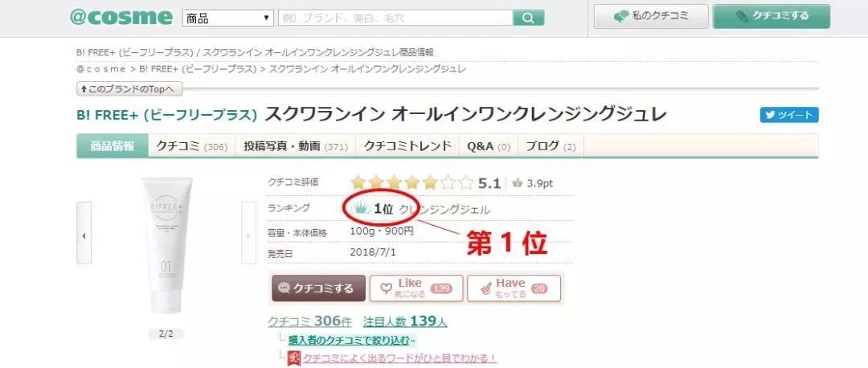This screenshot has width=868, height=368.
Task: Click 購入者のクチコミで絞り込む link
Action: coord(350,340)
